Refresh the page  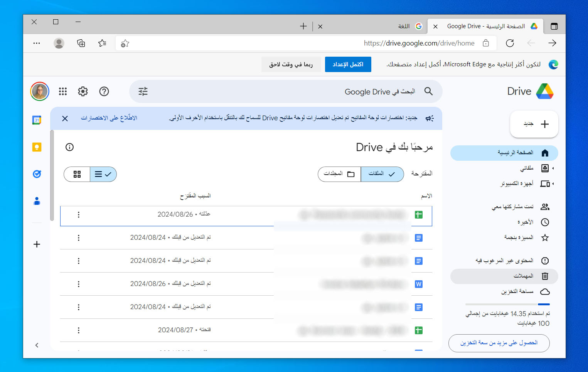tap(510, 43)
